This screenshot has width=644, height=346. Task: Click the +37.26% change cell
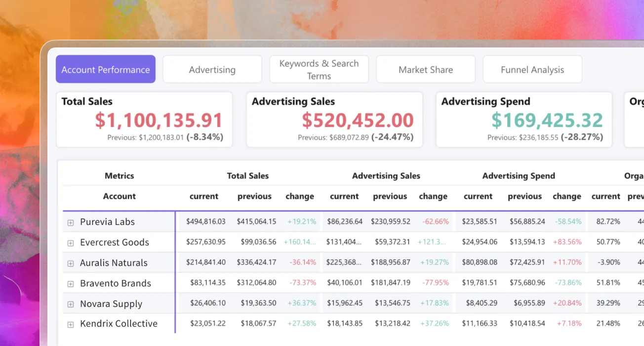tap(435, 324)
